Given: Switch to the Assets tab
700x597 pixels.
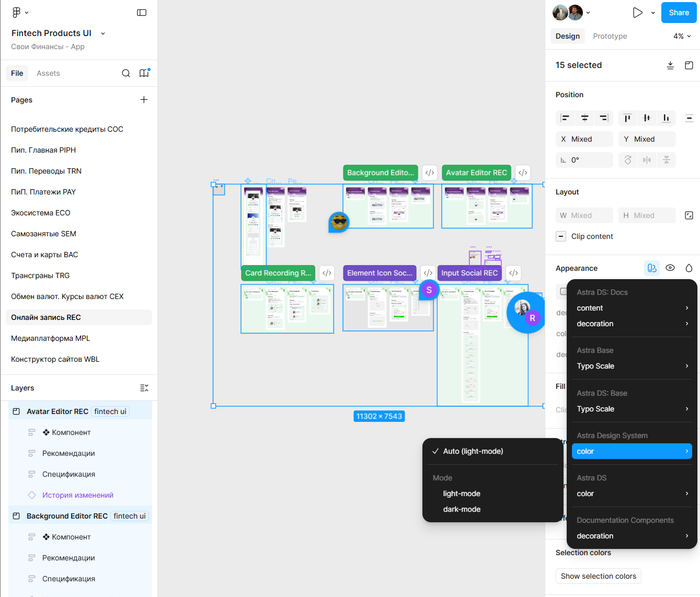Looking at the screenshot, I should coord(48,73).
